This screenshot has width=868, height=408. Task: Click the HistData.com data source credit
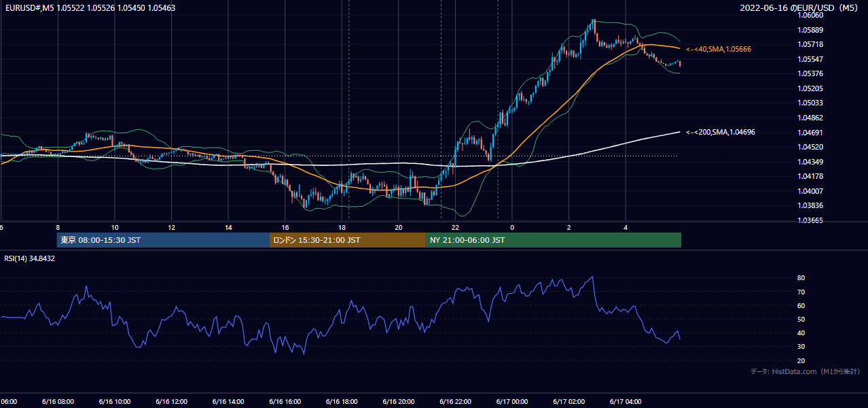click(x=806, y=371)
